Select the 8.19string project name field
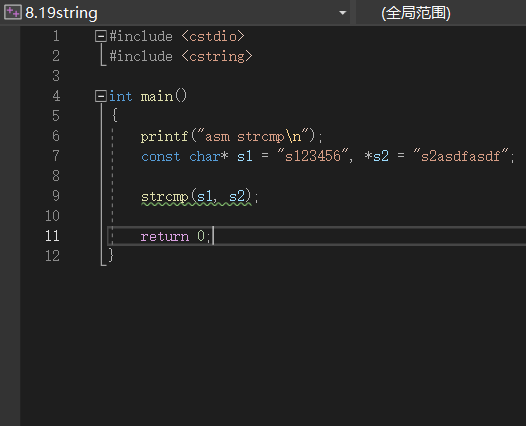 click(174, 13)
